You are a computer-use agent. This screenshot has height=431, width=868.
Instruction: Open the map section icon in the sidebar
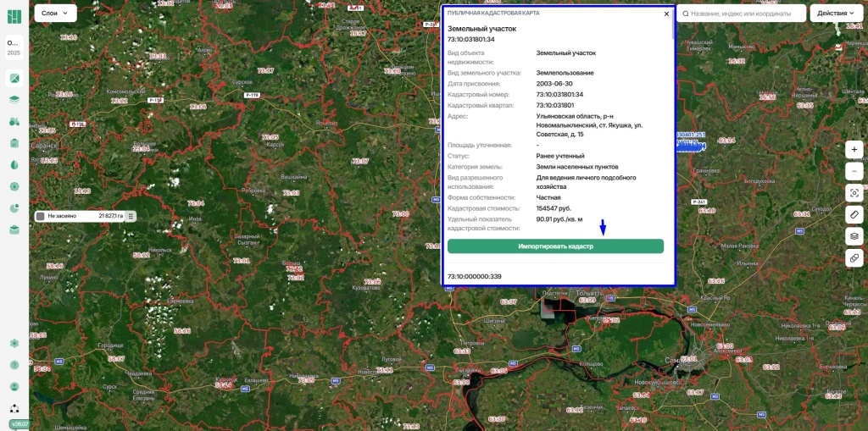click(14, 78)
